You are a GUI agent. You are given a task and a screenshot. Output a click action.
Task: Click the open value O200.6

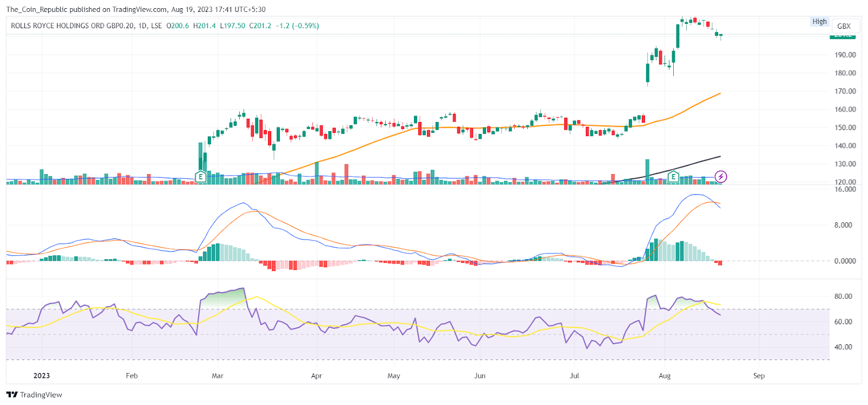[177, 25]
